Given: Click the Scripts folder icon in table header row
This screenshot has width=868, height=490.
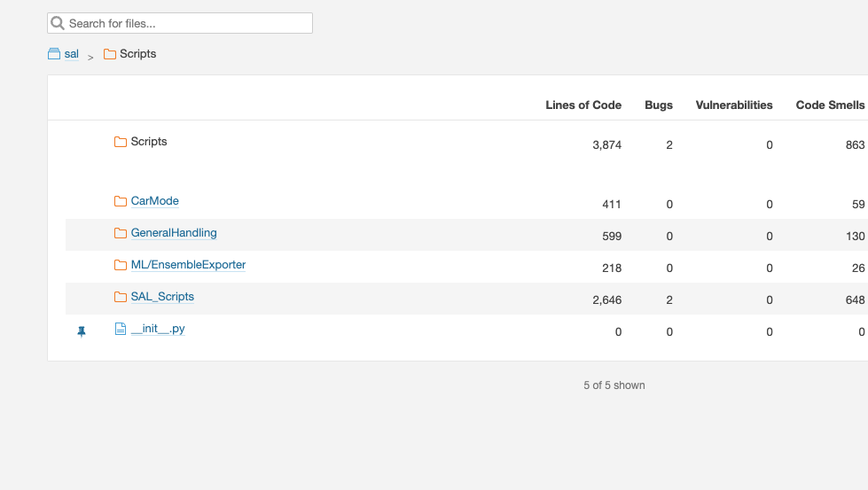Looking at the screenshot, I should click(121, 142).
